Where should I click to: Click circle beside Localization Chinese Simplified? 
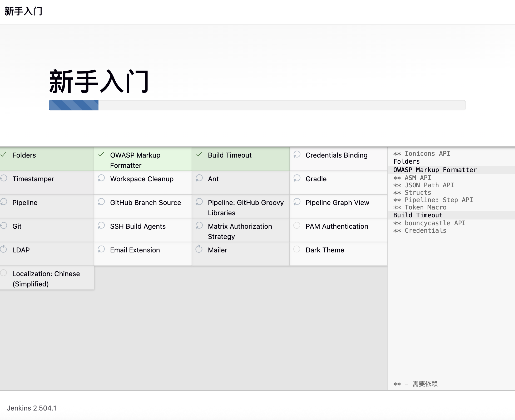(3, 273)
